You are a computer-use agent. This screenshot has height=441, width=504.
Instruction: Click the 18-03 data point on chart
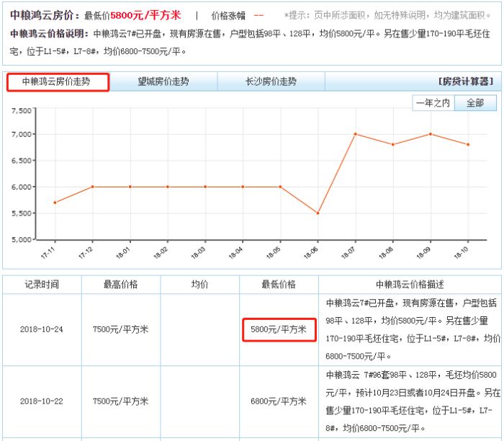coord(205,187)
